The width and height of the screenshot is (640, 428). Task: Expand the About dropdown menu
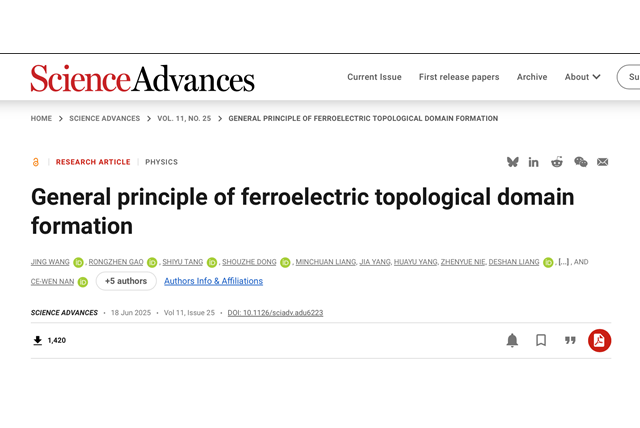tap(582, 77)
